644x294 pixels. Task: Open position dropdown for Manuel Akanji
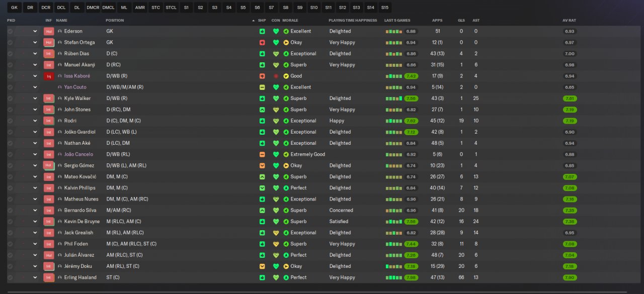tap(35, 65)
